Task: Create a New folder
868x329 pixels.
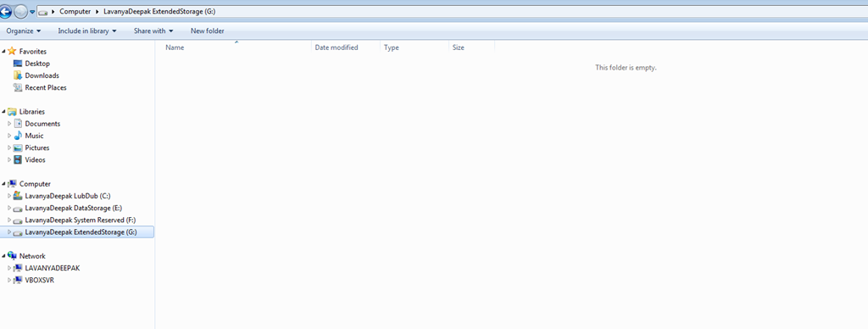Action: pos(207,31)
